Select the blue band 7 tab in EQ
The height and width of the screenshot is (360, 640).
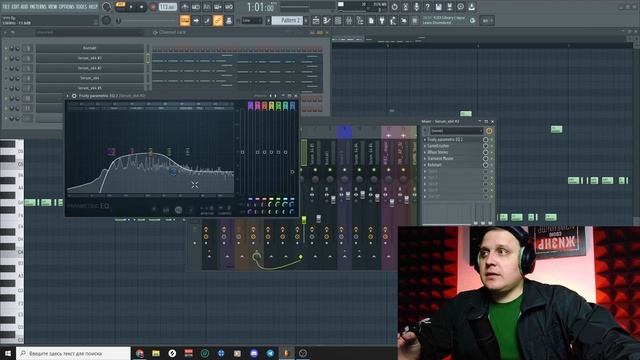click(x=292, y=106)
